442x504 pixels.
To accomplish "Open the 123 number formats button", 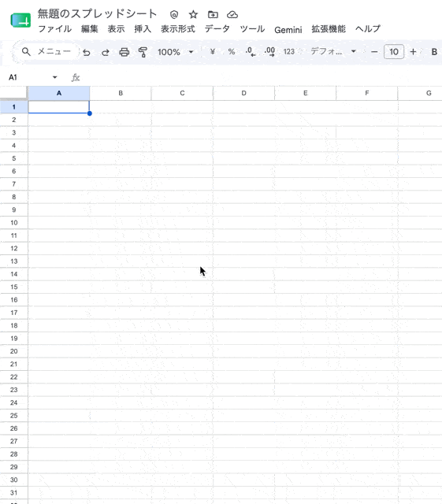I will click(x=289, y=52).
